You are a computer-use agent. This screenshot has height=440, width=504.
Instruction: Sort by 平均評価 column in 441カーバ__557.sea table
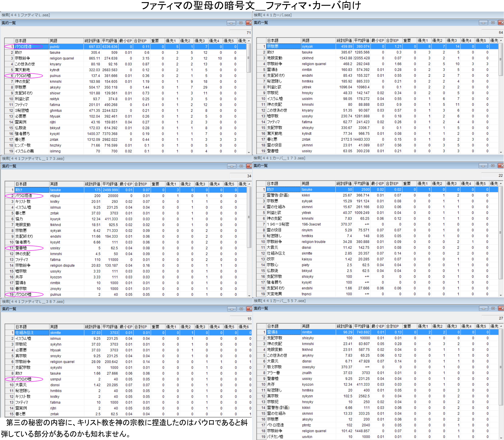tap(362, 326)
